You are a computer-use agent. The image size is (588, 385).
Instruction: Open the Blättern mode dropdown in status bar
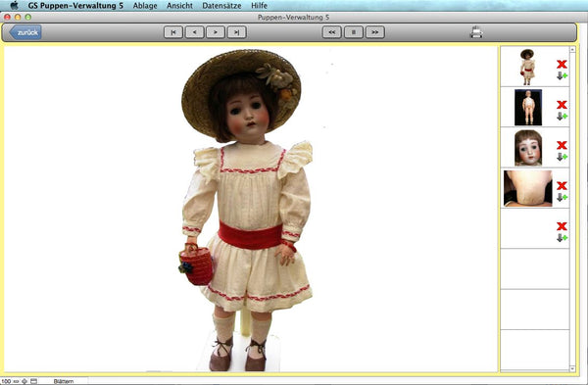coord(63,381)
